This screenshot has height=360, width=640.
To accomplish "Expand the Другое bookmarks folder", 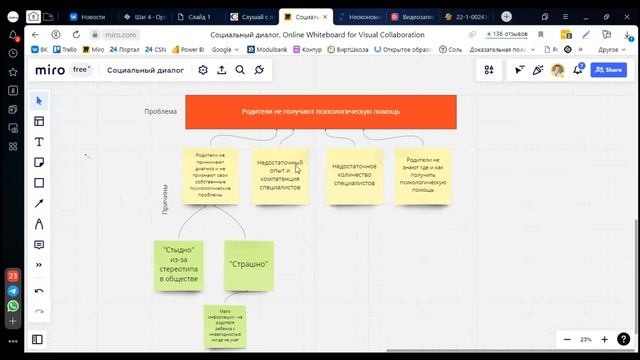I will point(611,49).
